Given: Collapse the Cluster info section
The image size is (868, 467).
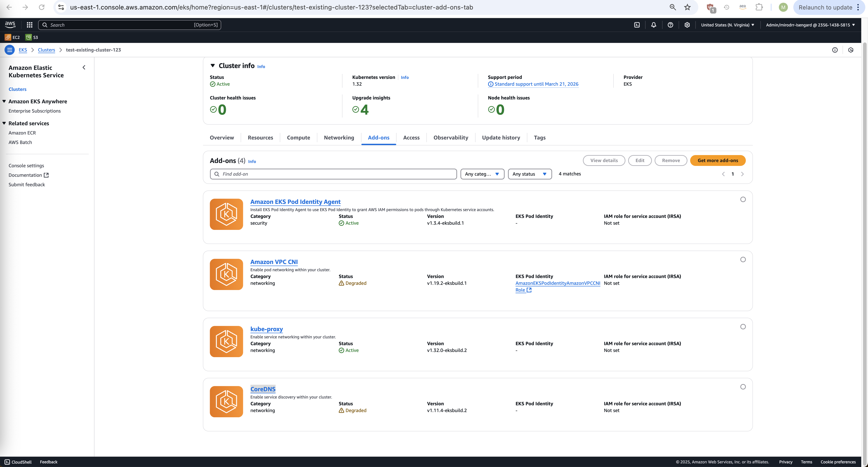Looking at the screenshot, I should point(213,66).
